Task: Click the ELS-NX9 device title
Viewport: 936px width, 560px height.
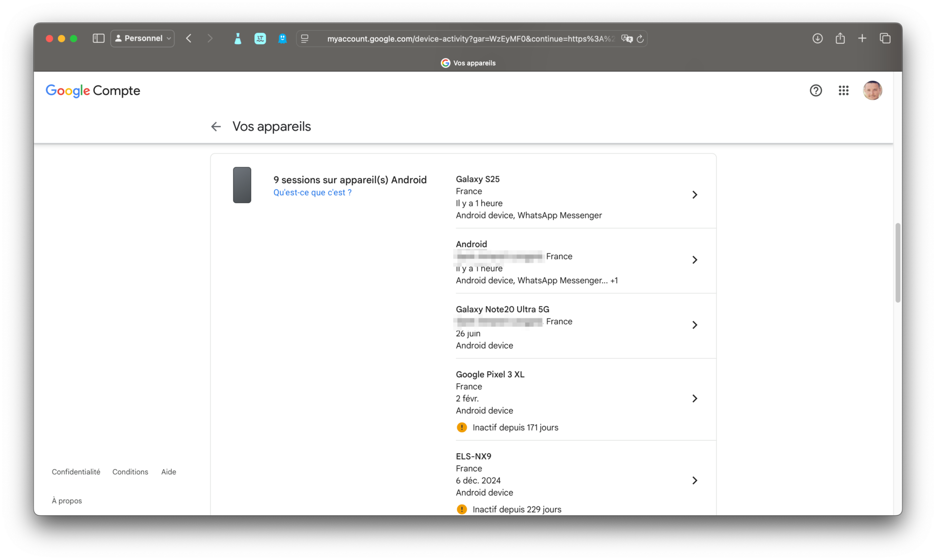Action: [473, 457]
